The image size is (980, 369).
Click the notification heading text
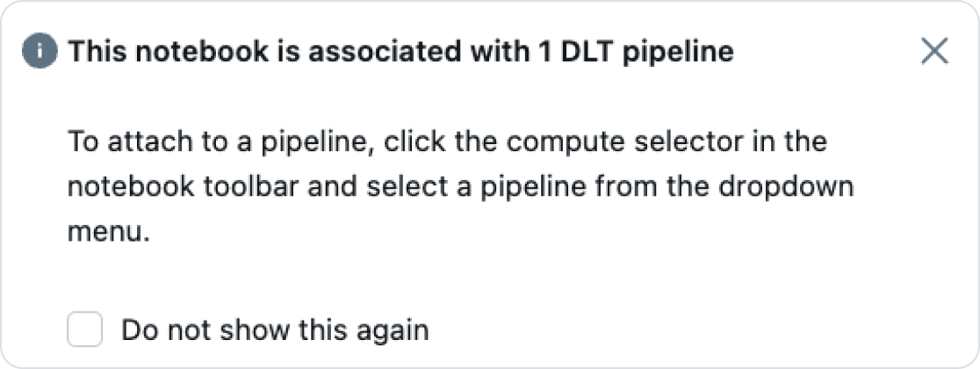[x=400, y=53]
